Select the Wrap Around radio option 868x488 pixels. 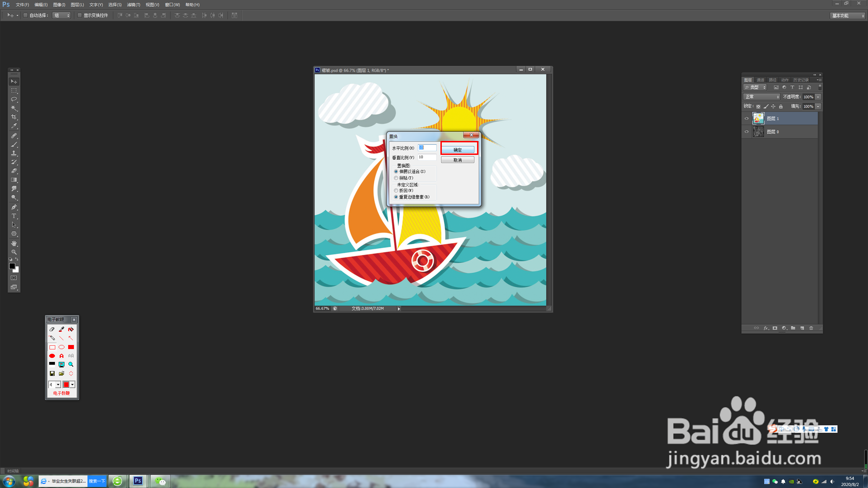(396, 190)
